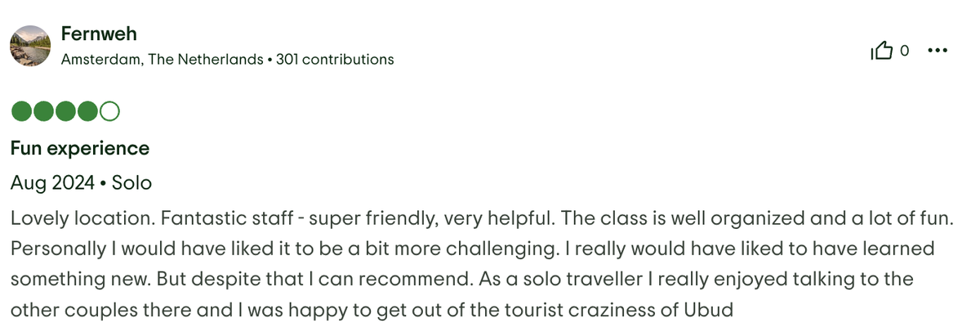Open the Fun experience review title
The width and height of the screenshot is (980, 332).
click(80, 148)
